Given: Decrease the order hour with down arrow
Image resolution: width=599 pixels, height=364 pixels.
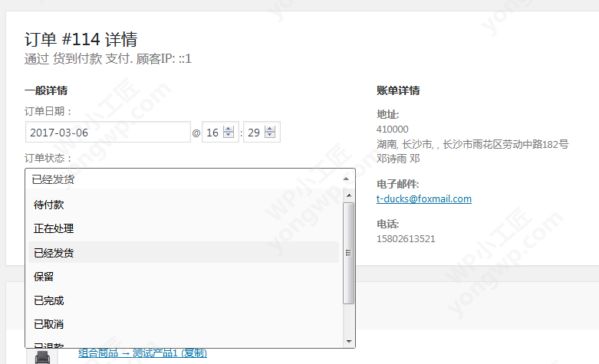Looking at the screenshot, I should (x=228, y=136).
